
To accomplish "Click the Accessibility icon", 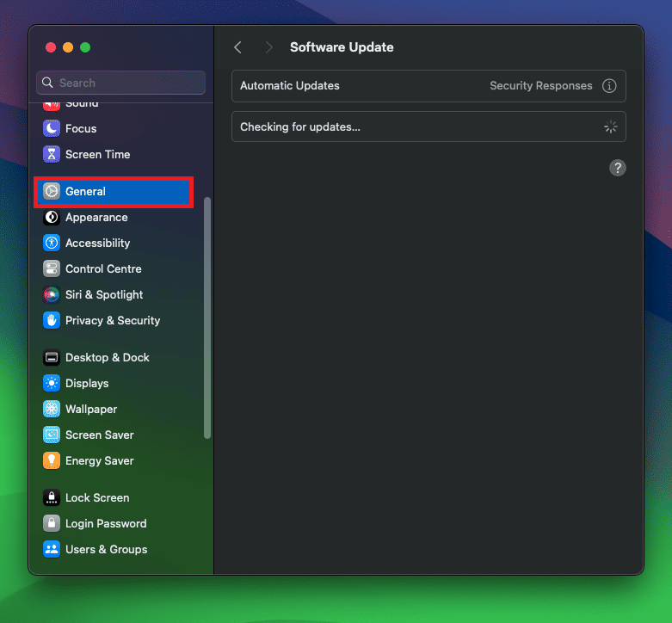I will (x=52, y=243).
